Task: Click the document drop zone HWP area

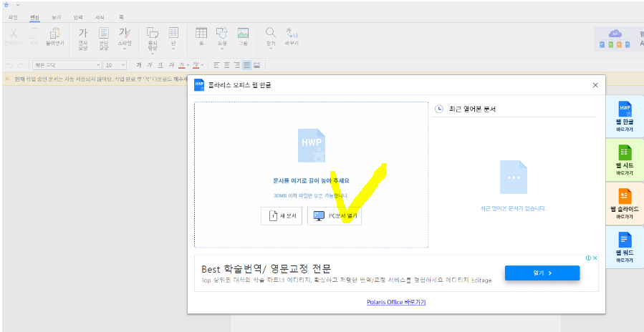Action: pyautogui.click(x=312, y=175)
